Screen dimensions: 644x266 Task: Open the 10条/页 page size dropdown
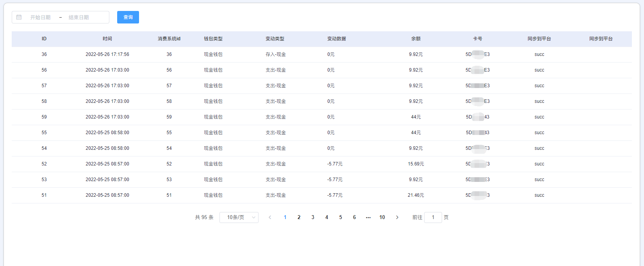point(239,217)
